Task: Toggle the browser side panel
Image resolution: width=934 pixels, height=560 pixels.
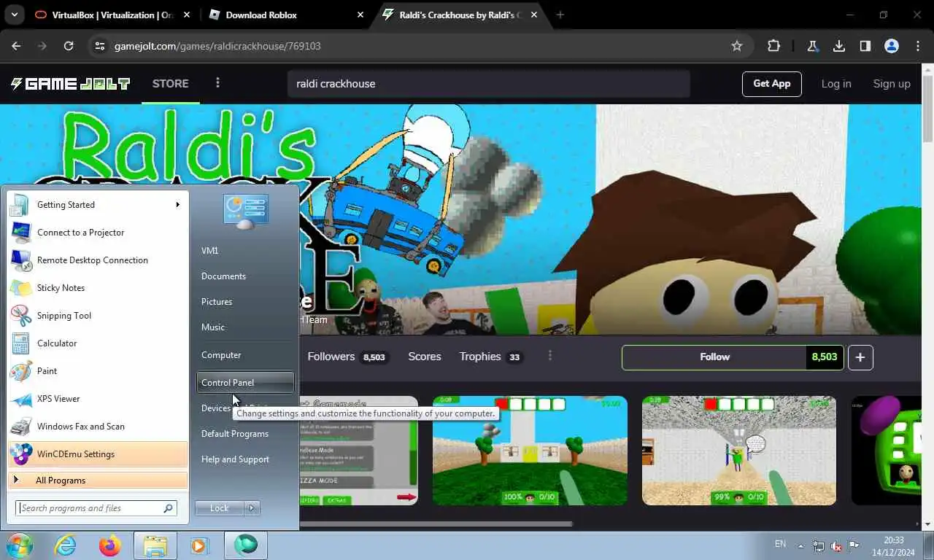Action: point(865,46)
